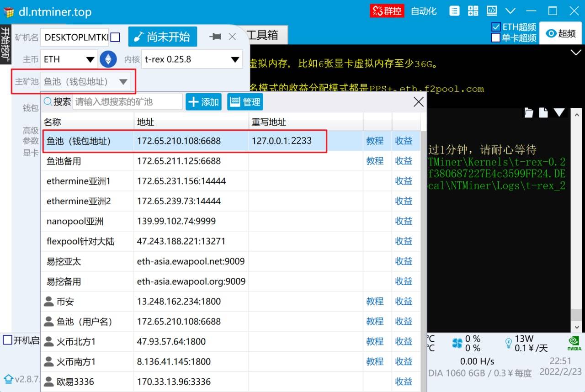Open the code console icon in title bar
The height and width of the screenshot is (392, 585).
coord(491,11)
